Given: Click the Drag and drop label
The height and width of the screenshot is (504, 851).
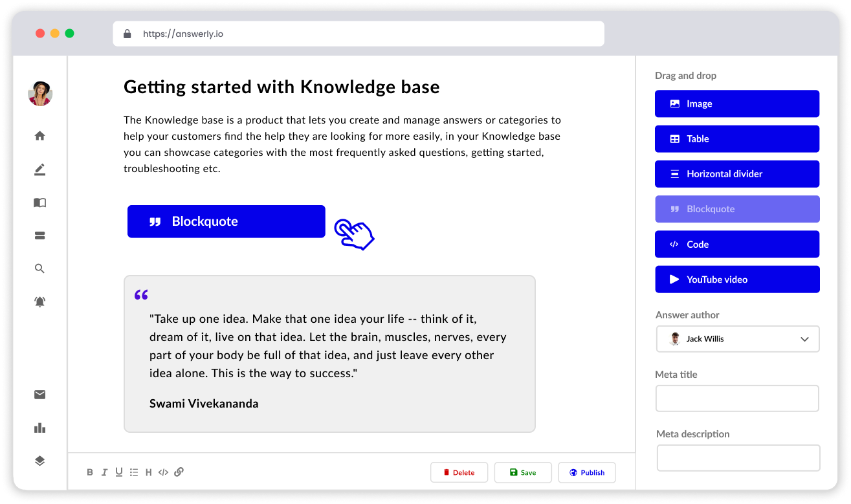Looking at the screenshot, I should click(x=685, y=76).
